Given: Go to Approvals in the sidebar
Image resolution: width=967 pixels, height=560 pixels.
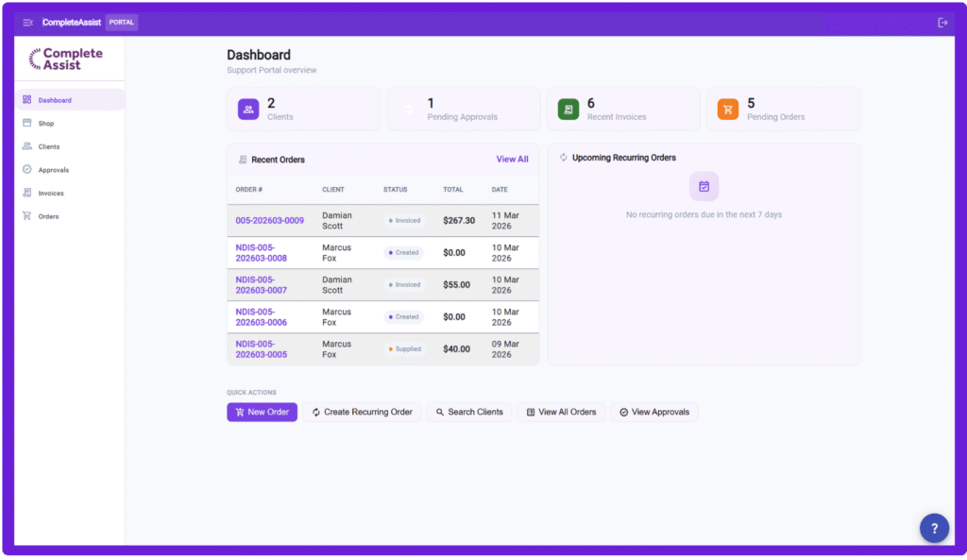Looking at the screenshot, I should 53,170.
